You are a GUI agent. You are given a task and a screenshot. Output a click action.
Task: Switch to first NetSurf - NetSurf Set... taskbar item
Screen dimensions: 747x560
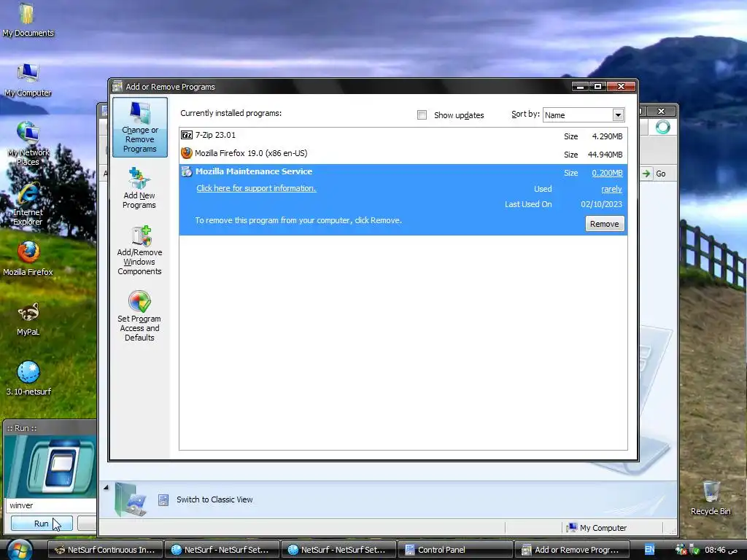point(222,550)
